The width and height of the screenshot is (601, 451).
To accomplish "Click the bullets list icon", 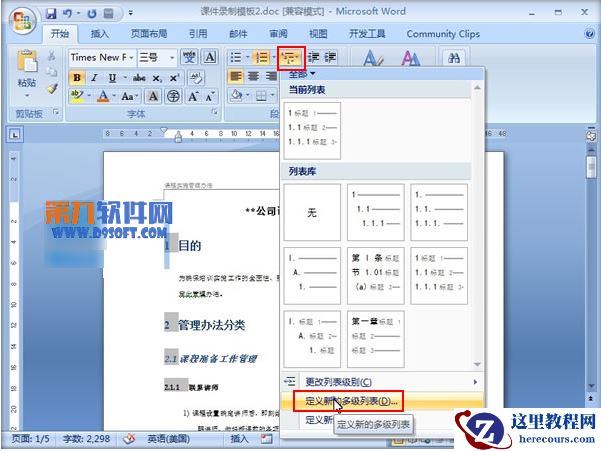I will click(236, 57).
